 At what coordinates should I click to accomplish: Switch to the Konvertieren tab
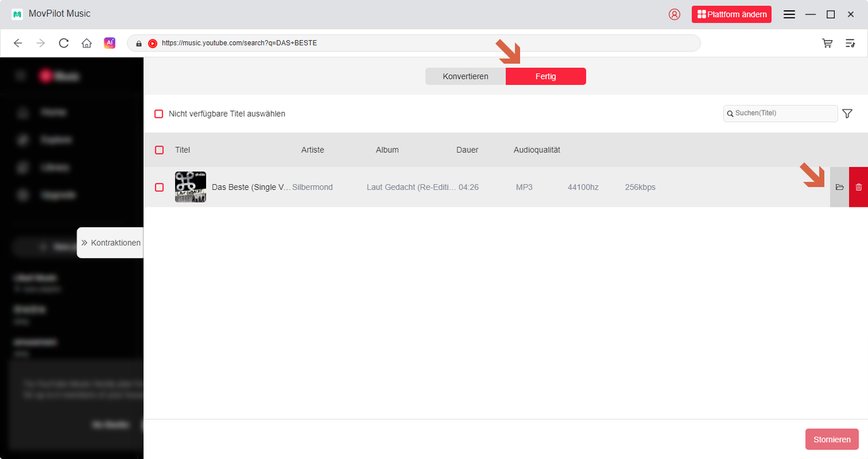[465, 77]
